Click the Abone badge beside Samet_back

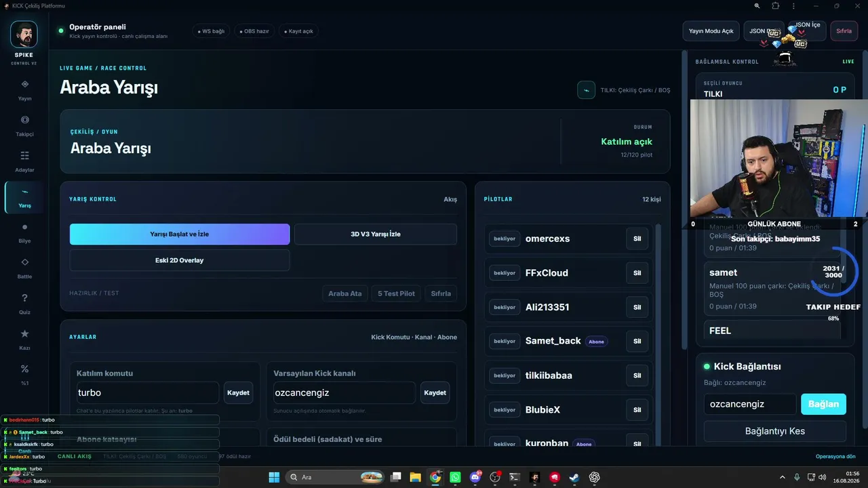point(596,342)
